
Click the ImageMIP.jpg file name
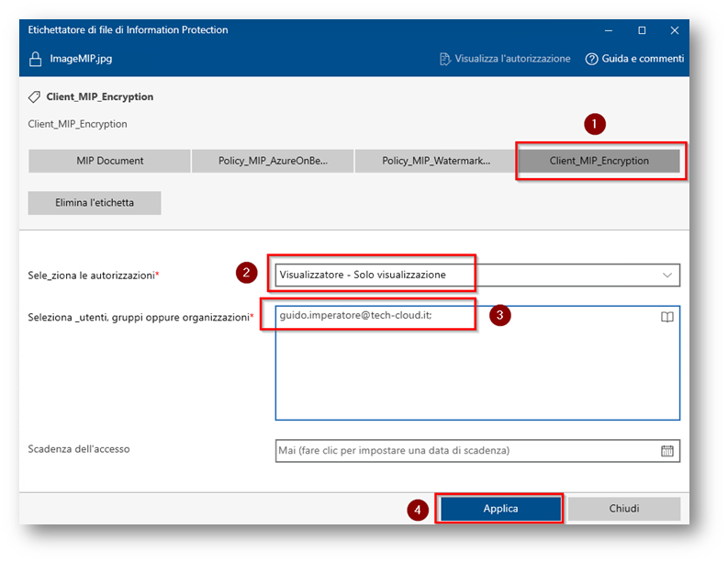coord(82,59)
